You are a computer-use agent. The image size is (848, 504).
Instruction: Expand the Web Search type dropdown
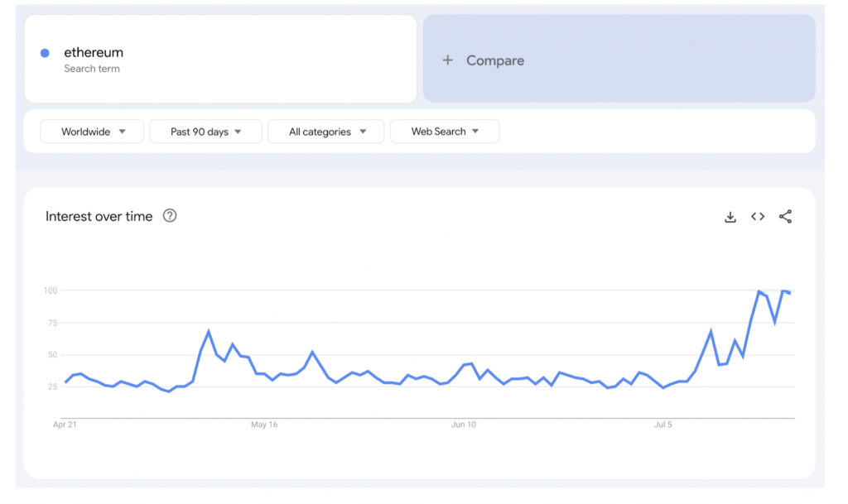tap(444, 132)
